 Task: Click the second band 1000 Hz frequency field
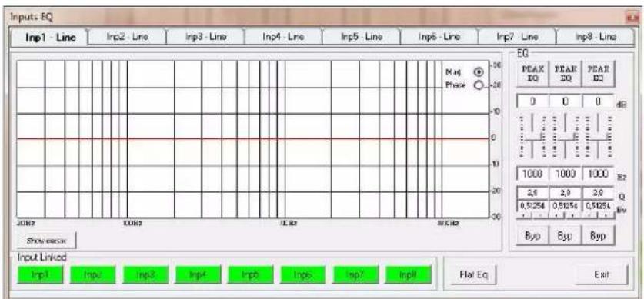click(566, 174)
